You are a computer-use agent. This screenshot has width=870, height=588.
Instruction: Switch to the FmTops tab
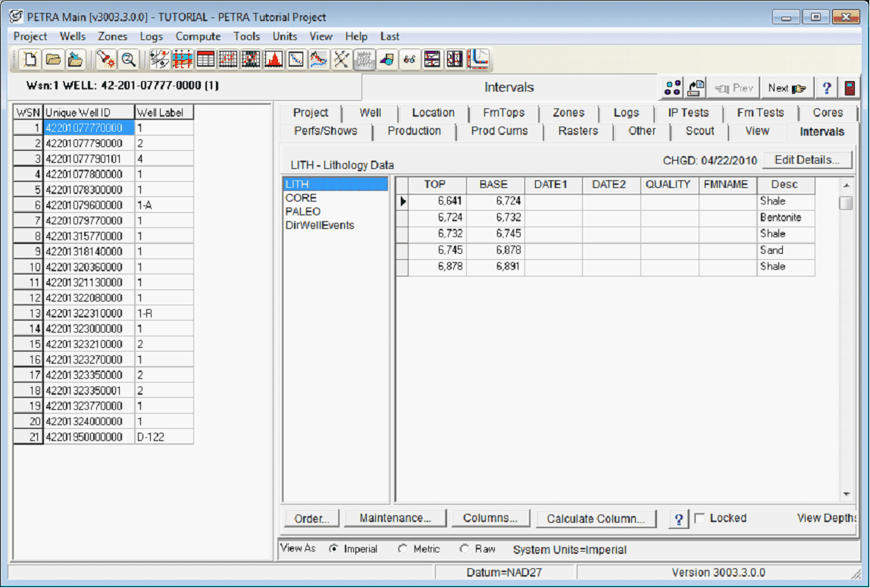[503, 113]
